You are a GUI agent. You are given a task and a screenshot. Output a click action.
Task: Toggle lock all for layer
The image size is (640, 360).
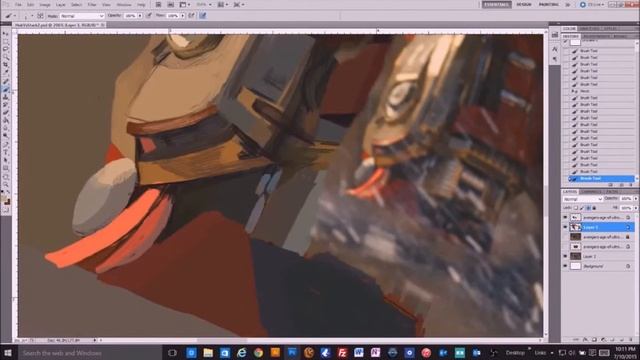coord(594,208)
